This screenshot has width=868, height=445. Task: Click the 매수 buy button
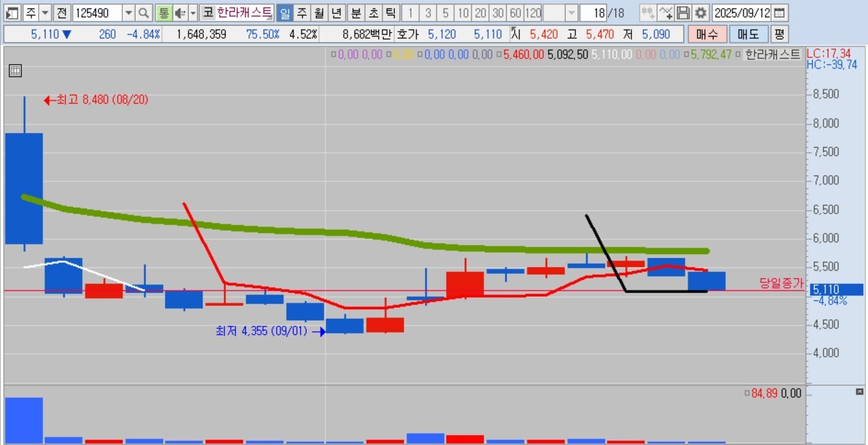pos(707,34)
